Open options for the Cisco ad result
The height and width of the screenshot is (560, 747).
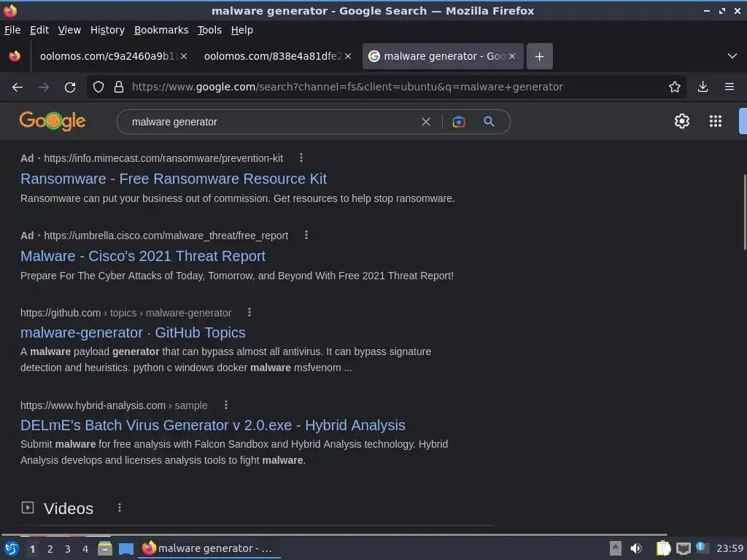pos(306,235)
